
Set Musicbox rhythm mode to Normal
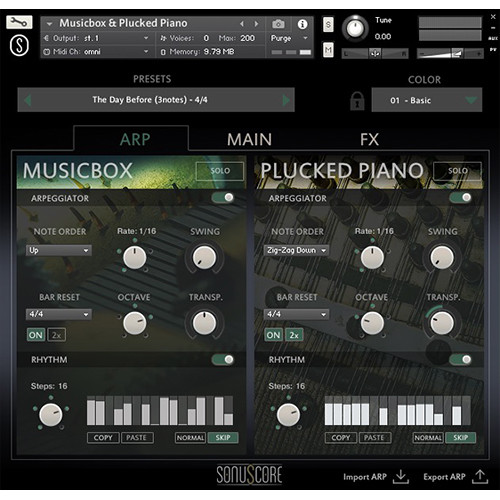190,438
